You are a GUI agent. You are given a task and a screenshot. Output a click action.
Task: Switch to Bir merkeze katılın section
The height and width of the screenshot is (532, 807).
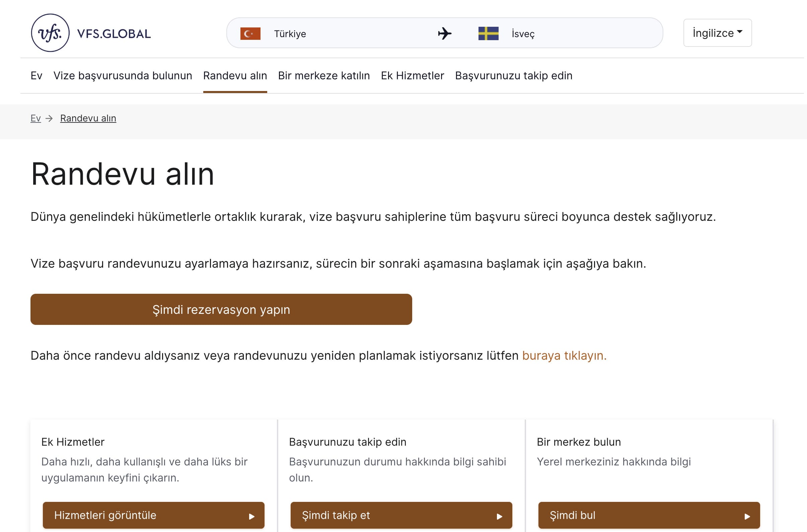click(x=324, y=76)
